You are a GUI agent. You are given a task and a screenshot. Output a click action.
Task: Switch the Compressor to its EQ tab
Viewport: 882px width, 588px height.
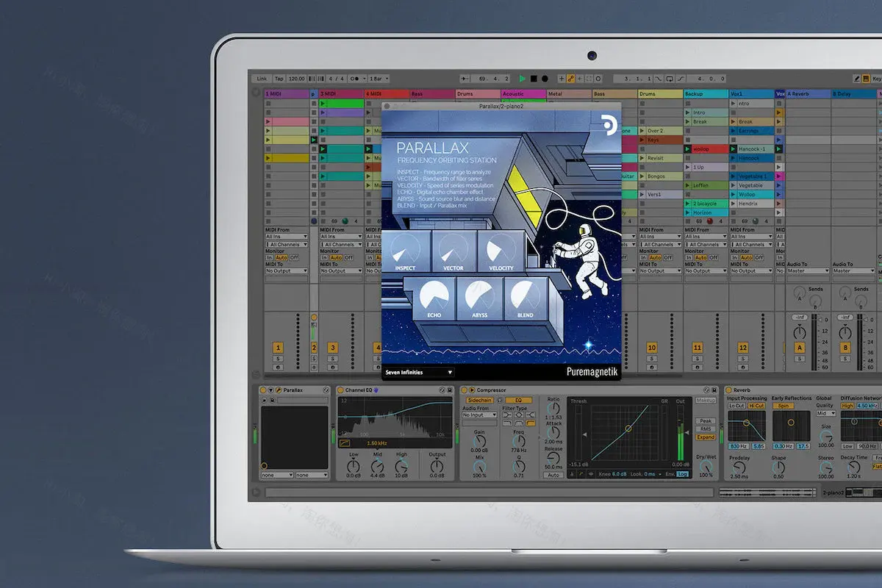point(520,401)
